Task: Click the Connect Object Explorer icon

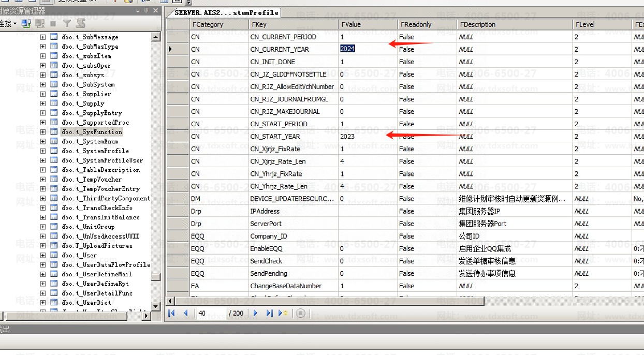Action: coord(26,23)
